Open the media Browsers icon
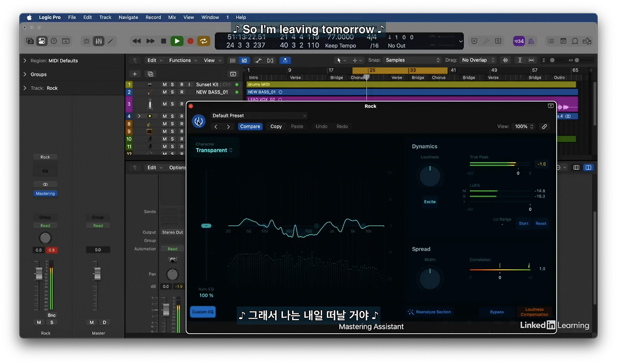This screenshot has width=617, height=364. 587,41
